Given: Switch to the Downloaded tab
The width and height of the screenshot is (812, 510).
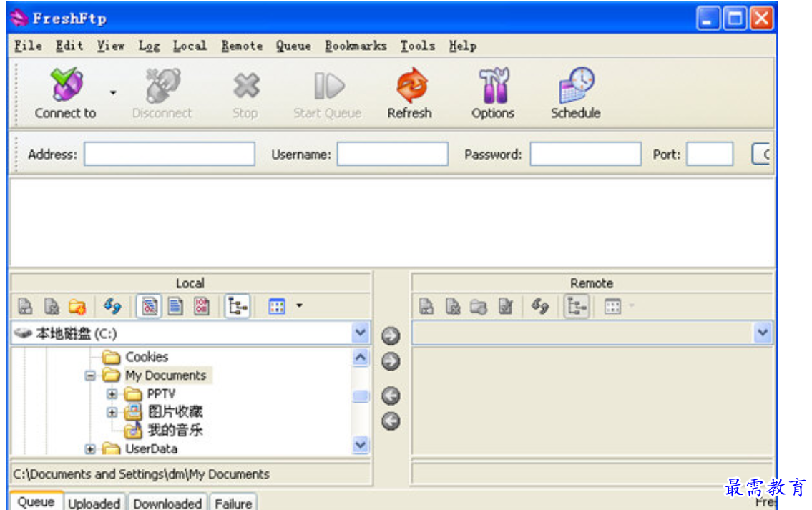Looking at the screenshot, I should point(168,502).
